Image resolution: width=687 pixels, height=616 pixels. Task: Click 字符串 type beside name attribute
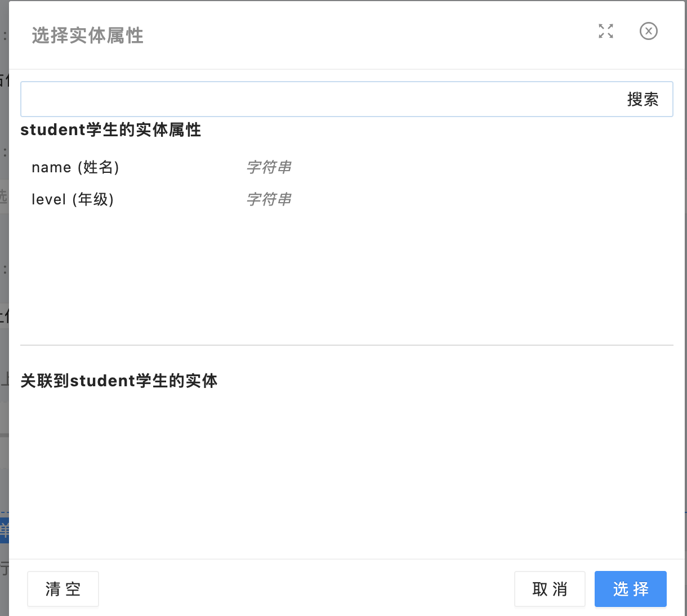pyautogui.click(x=269, y=167)
